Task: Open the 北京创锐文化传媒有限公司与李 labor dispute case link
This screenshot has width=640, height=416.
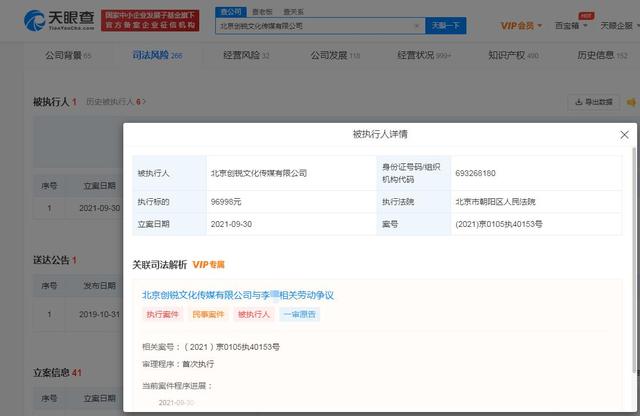Action: point(238,295)
